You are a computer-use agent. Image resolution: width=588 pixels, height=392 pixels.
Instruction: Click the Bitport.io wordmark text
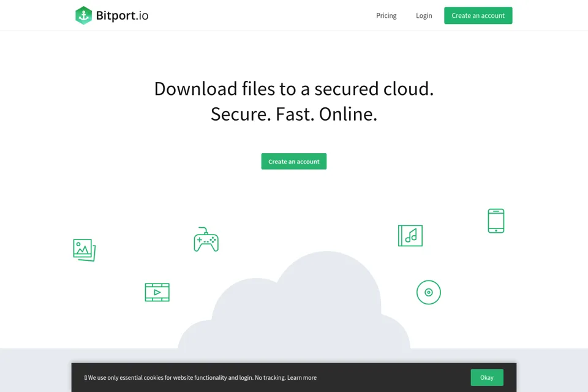pos(123,15)
